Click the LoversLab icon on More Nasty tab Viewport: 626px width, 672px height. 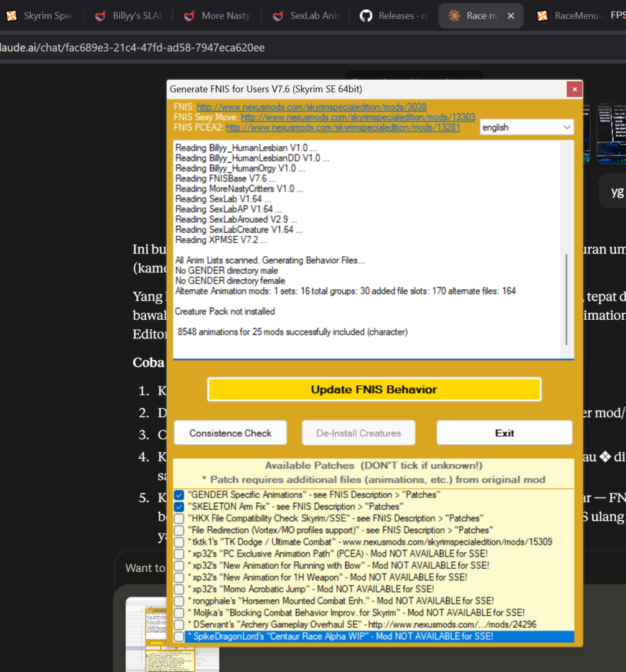point(189,16)
